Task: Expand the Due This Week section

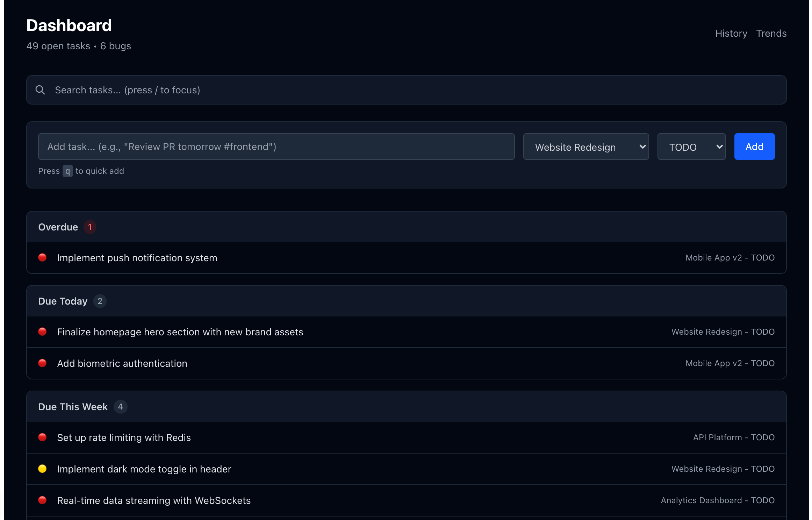Action: tap(73, 406)
